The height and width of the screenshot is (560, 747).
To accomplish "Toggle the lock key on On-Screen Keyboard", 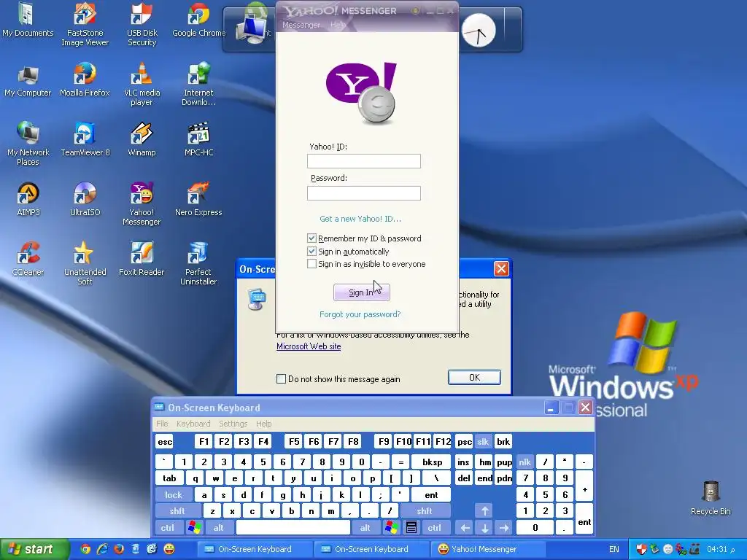I will [174, 495].
